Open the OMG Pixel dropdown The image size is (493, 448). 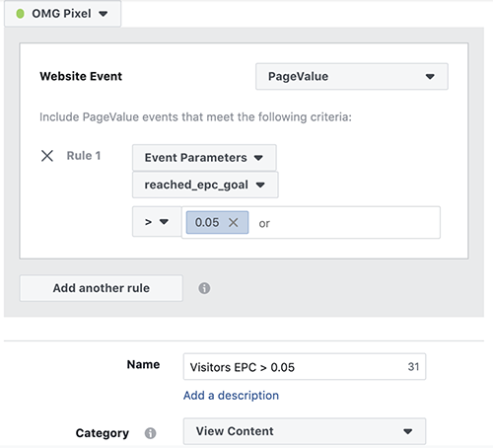[62, 14]
